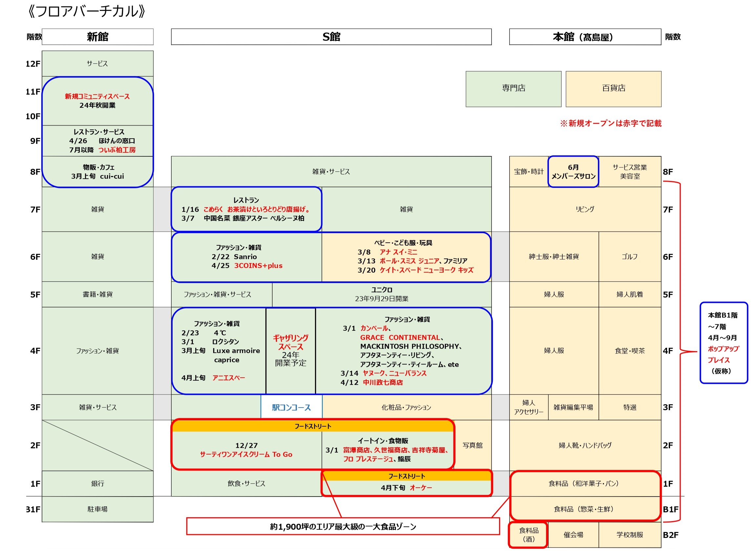The height and width of the screenshot is (551, 756).
Task: Click the 中川政七商店 red text
Action: (383, 383)
